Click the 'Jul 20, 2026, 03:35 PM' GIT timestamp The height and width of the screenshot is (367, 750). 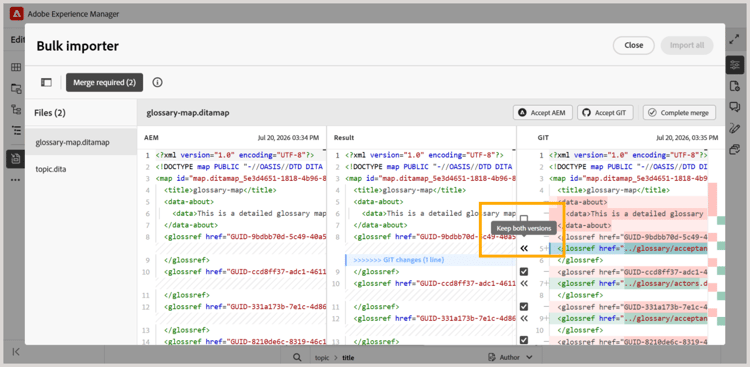tap(687, 137)
